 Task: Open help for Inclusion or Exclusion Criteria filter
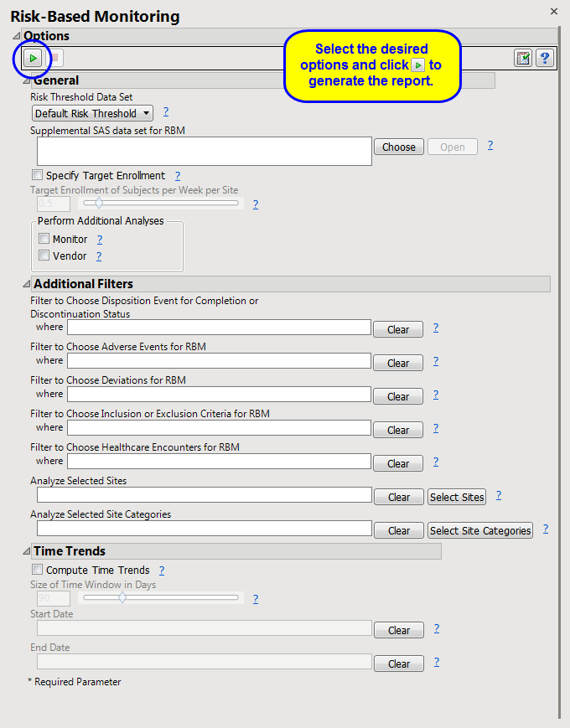pyautogui.click(x=436, y=428)
